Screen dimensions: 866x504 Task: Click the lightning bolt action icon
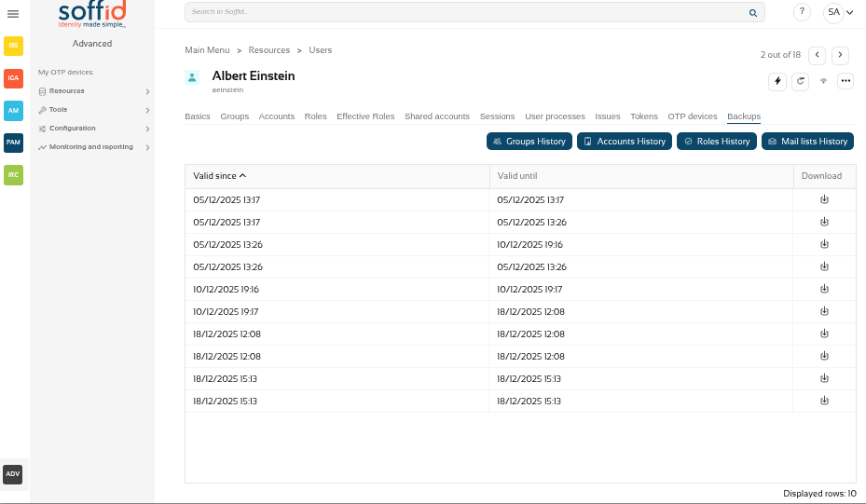tap(777, 81)
